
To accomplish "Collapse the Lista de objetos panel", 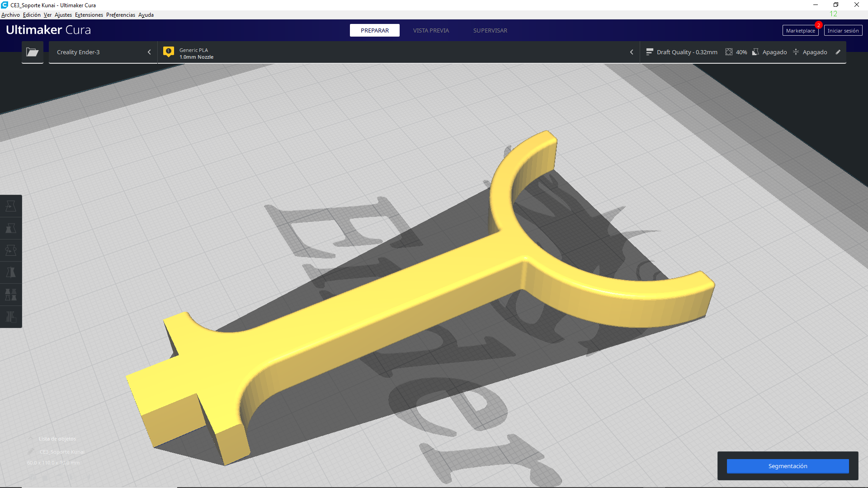I will pyautogui.click(x=31, y=439).
